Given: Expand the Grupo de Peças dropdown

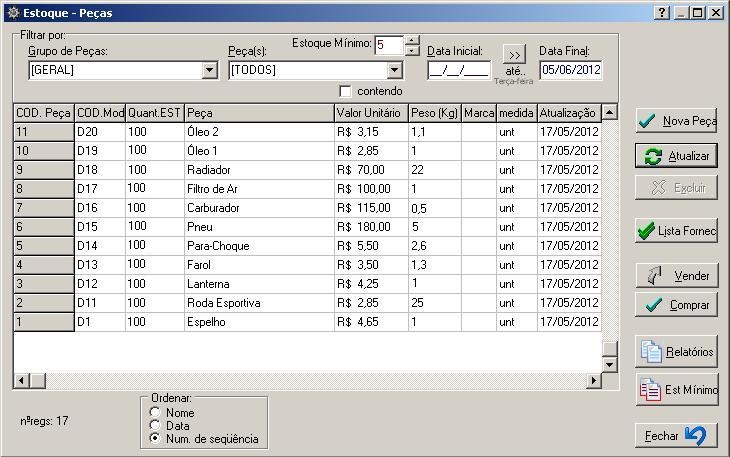Looking at the screenshot, I should (x=209, y=70).
